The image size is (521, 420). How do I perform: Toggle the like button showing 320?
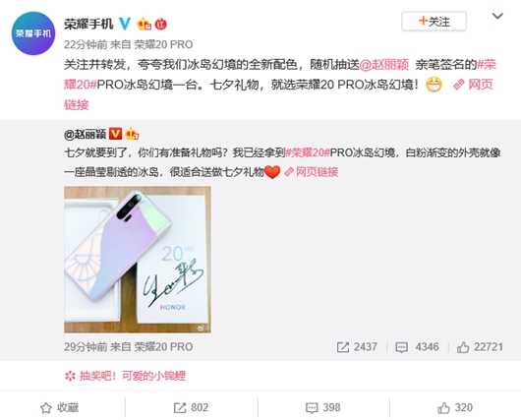point(455,407)
